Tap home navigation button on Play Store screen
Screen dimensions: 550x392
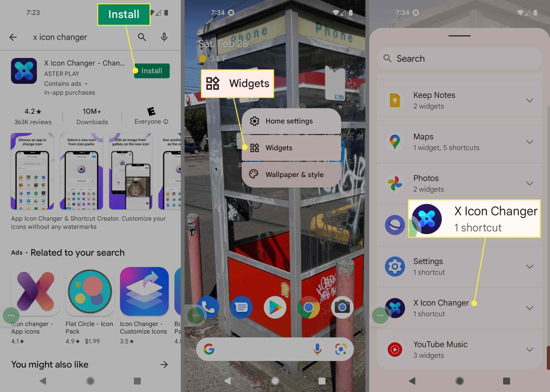click(90, 381)
